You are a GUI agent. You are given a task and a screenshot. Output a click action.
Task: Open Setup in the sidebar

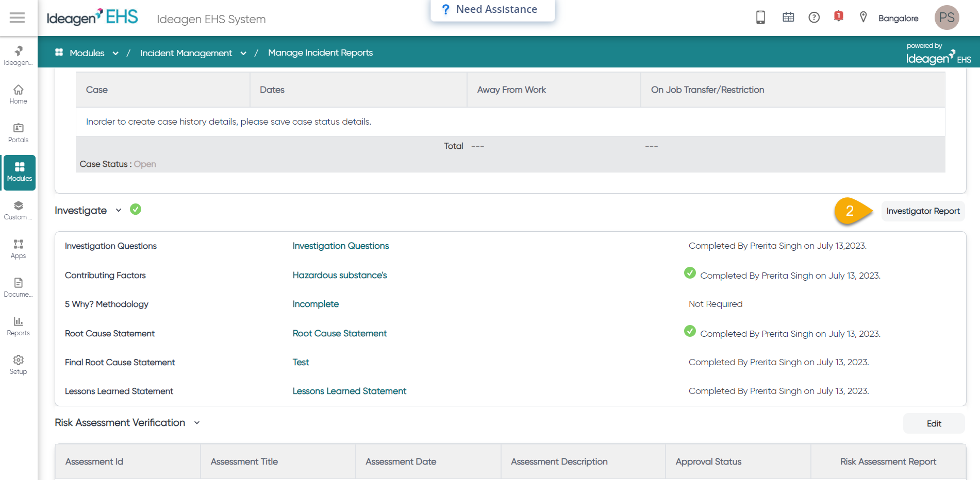click(19, 365)
